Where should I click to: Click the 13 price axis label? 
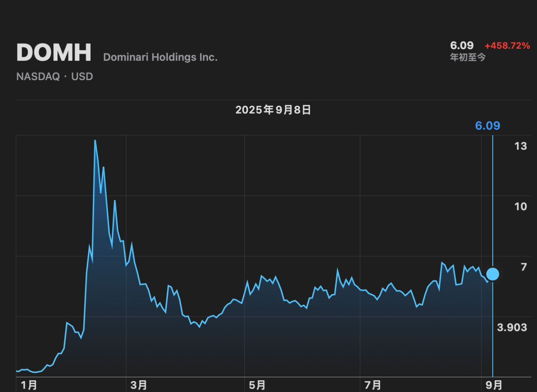pos(520,146)
